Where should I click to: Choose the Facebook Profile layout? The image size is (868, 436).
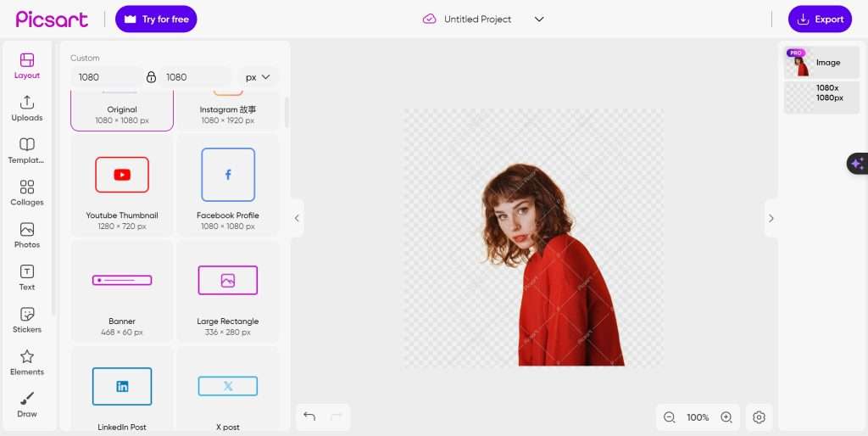tap(228, 186)
